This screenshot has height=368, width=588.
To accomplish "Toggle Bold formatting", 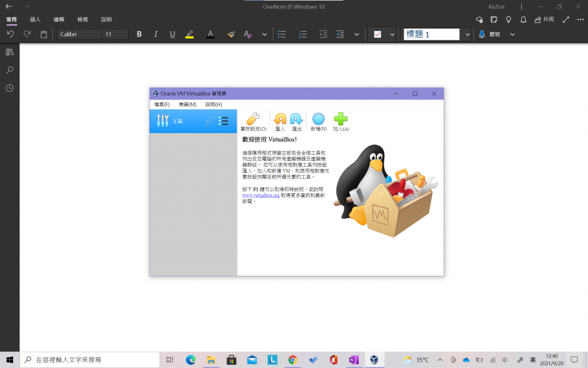I will tap(139, 34).
